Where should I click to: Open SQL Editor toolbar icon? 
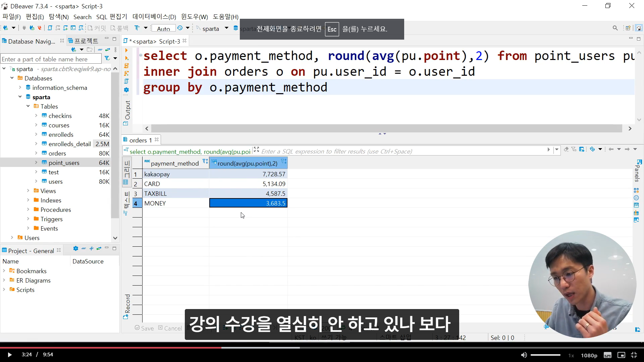50,28
